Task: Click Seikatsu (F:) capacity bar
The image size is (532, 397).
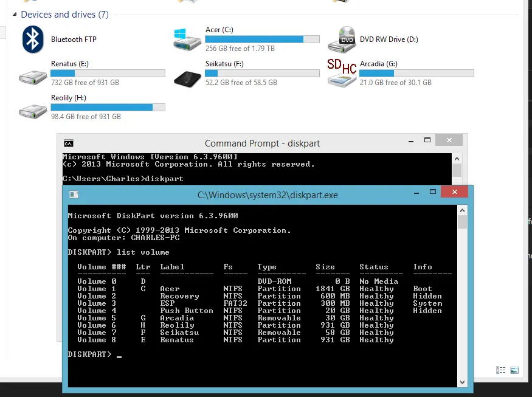Action: click(x=262, y=74)
